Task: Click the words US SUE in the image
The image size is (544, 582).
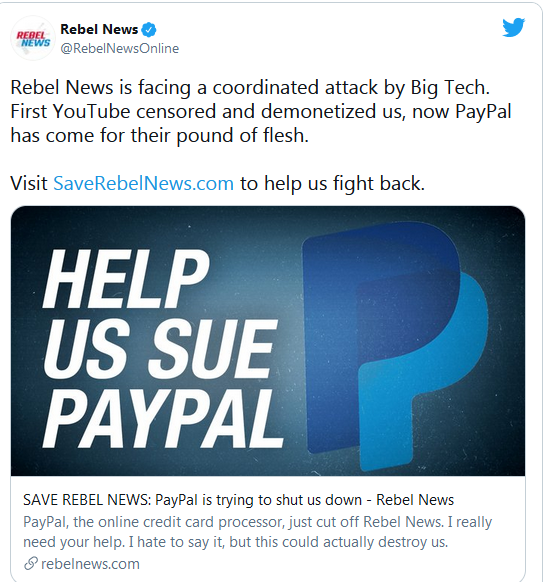Action: click(161, 349)
